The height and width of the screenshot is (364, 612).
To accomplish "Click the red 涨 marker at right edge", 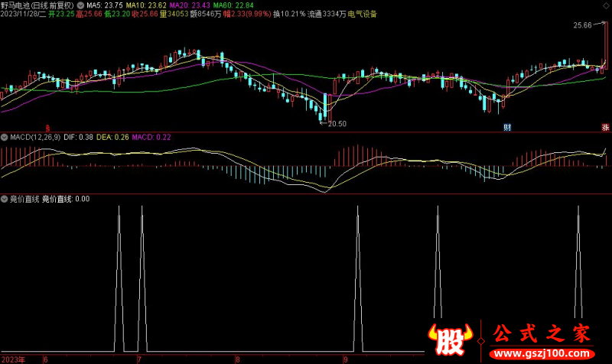I will click(605, 127).
